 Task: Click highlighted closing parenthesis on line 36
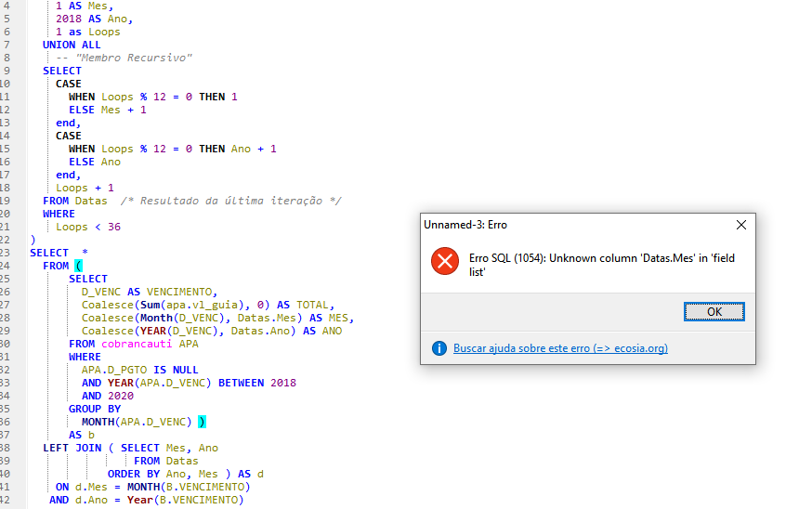click(x=202, y=422)
